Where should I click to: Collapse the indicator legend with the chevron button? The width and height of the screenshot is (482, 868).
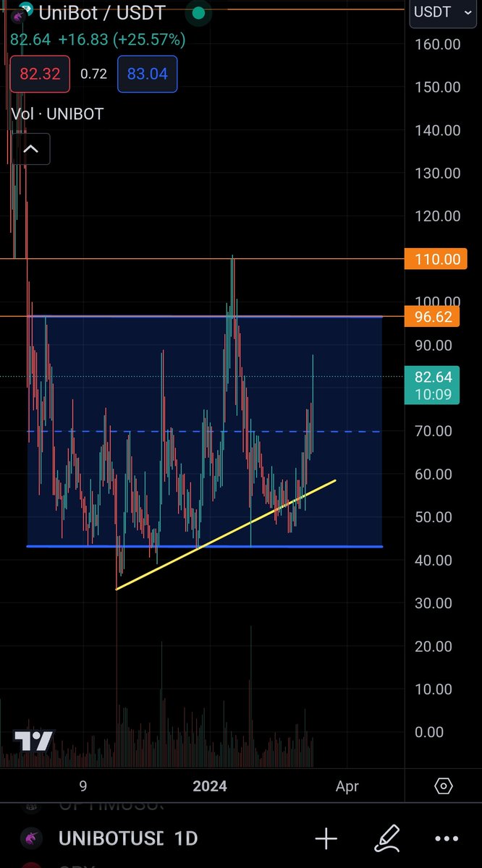click(x=30, y=150)
